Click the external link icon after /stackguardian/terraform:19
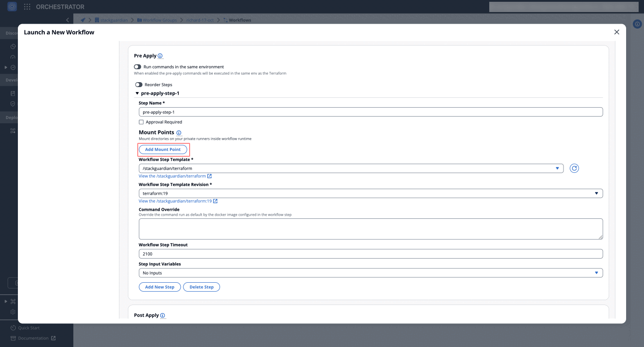 (x=216, y=201)
